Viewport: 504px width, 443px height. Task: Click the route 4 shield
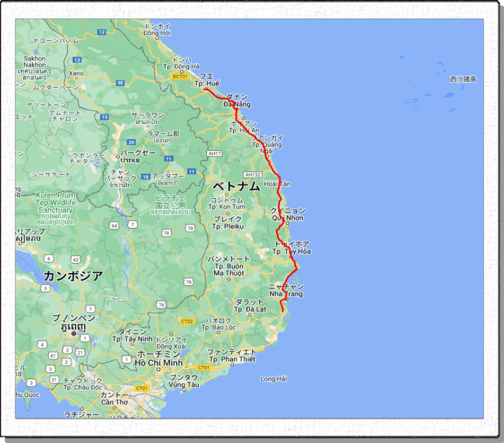[x=42, y=345]
